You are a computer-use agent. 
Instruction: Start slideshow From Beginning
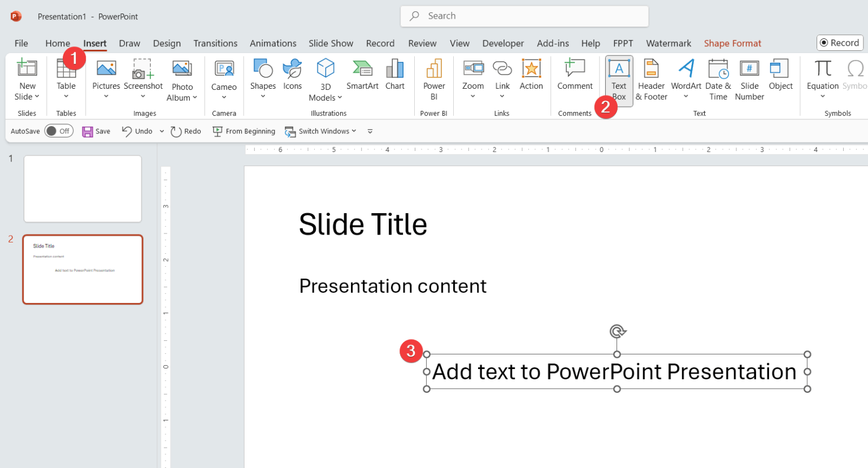(244, 131)
